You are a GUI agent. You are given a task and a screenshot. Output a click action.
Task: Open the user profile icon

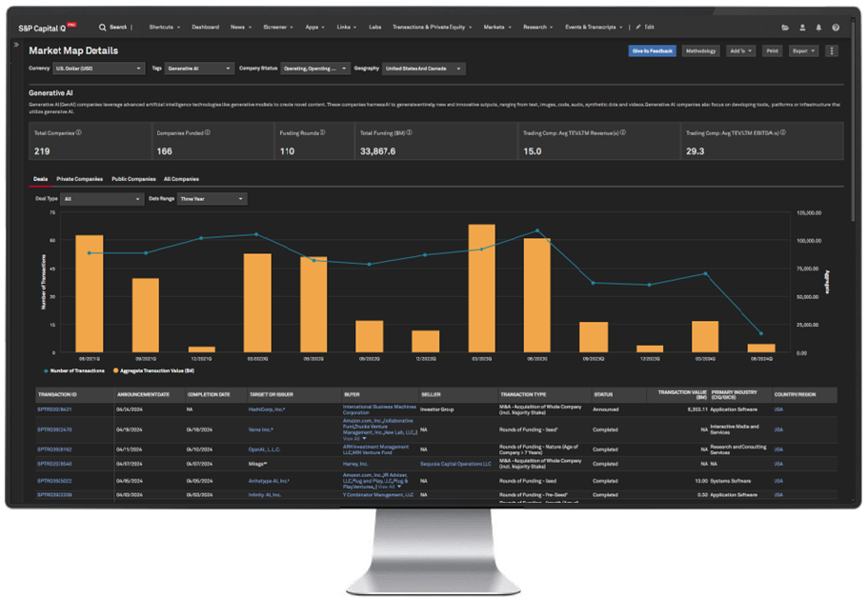[x=802, y=28]
